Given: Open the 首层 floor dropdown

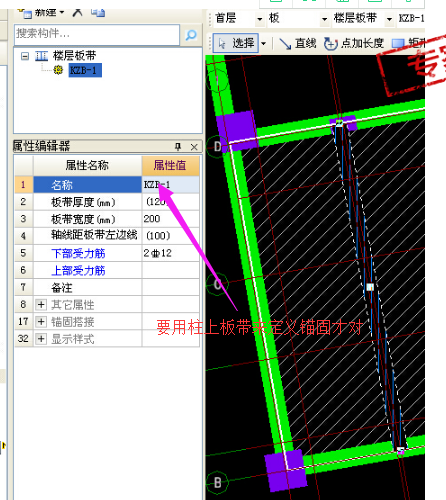Looking at the screenshot, I should click(x=260, y=19).
